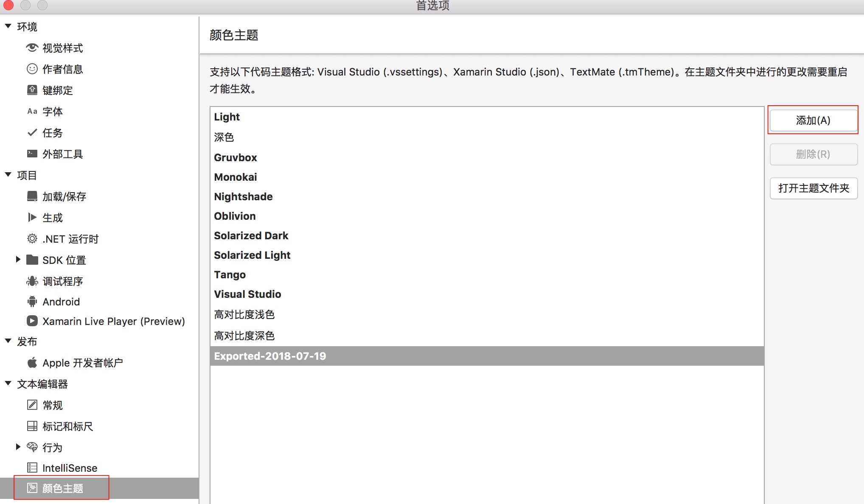Expand the 行为 tree arrow
Screen dimensions: 864x504
point(18,447)
